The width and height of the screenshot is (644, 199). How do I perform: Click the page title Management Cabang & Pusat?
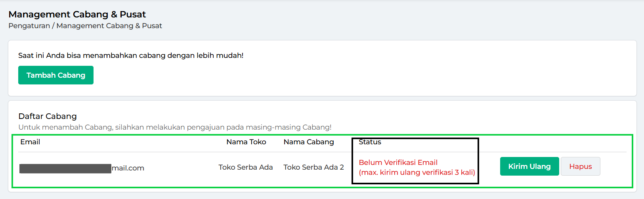click(x=77, y=14)
